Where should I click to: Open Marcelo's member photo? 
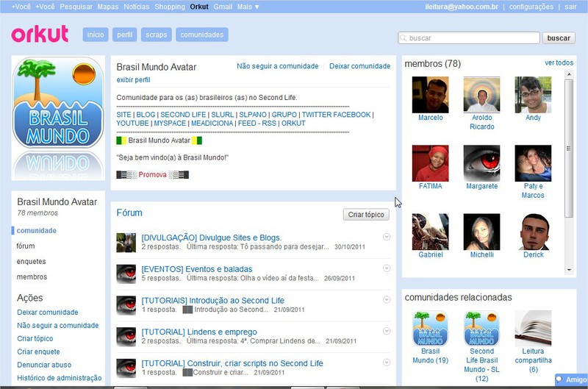(430, 95)
